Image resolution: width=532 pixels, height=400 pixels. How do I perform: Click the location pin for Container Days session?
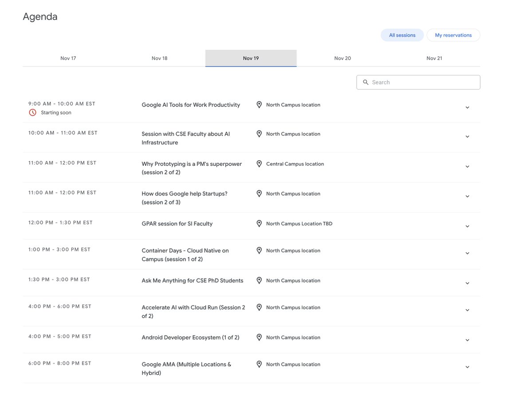(x=259, y=251)
